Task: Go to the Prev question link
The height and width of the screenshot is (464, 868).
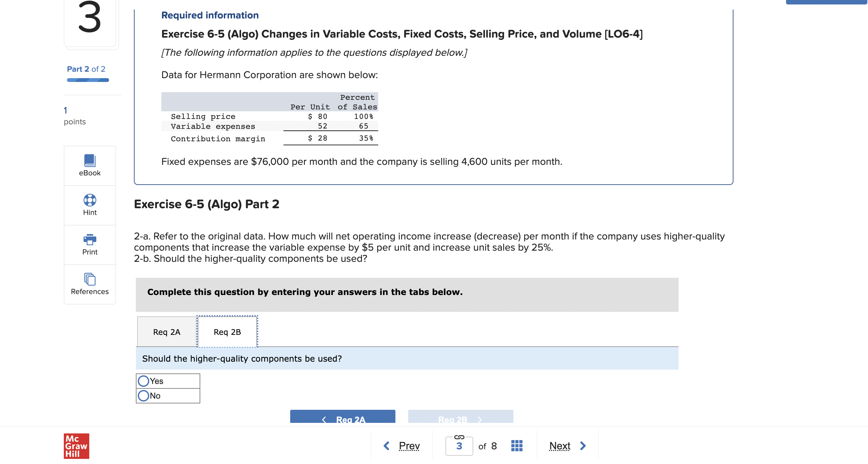Action: coord(409,446)
